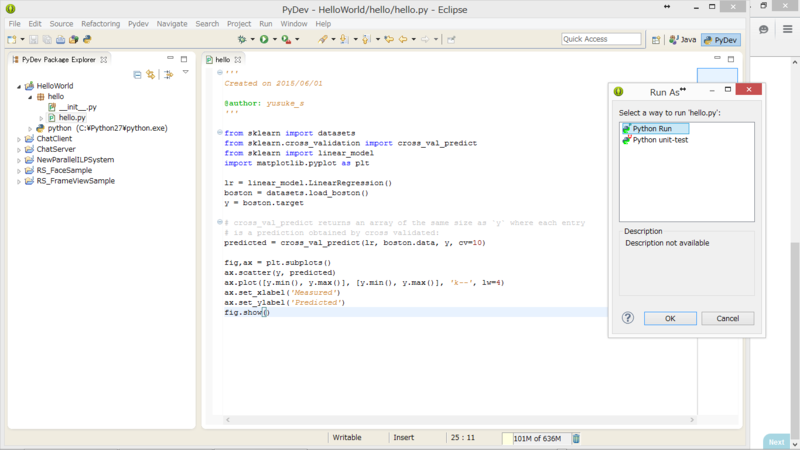Minimize the Package Explorer panel
Viewport: 800px width, 450px height.
[170, 58]
